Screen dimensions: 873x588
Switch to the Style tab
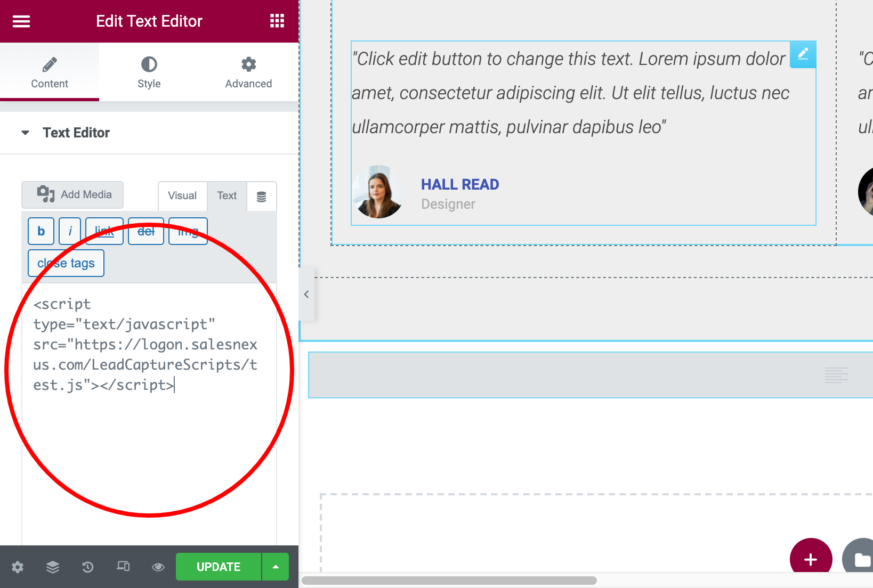coord(149,72)
